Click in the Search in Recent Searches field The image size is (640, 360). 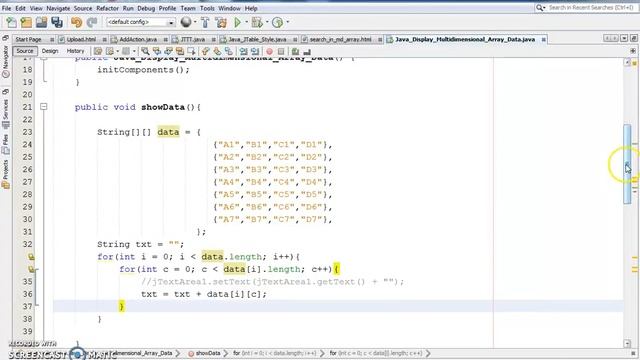click(591, 8)
